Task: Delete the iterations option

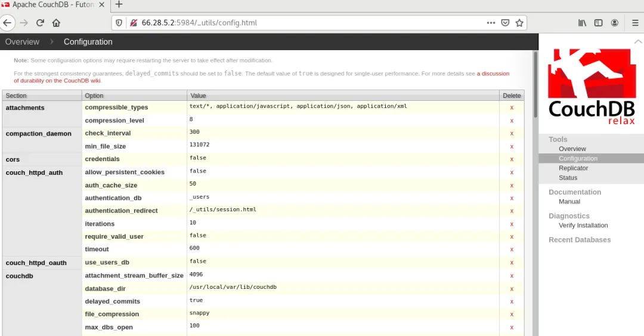Action: click(x=512, y=224)
